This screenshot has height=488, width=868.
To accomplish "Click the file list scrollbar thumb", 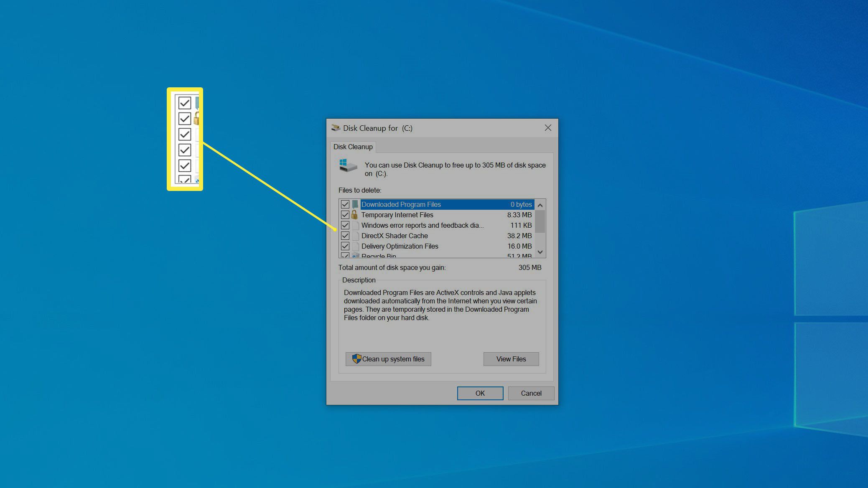I will pos(540,221).
